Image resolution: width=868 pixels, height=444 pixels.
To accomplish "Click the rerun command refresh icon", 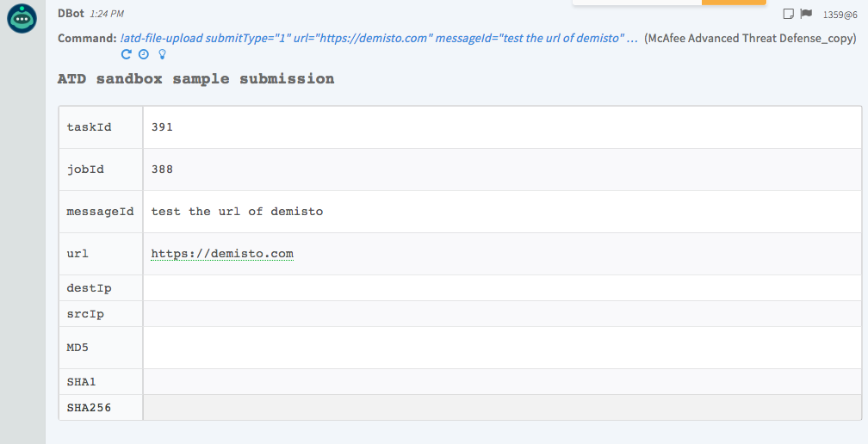I will tap(127, 54).
